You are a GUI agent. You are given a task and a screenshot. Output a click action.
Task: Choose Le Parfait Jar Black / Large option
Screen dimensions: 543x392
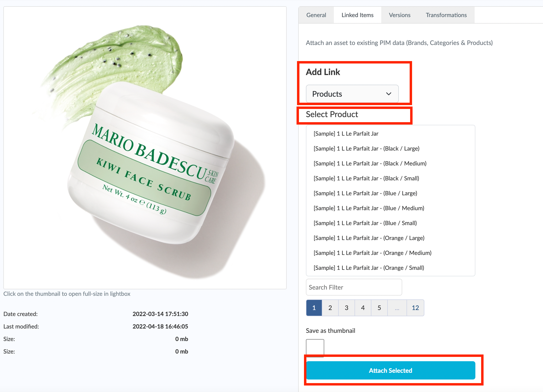[366, 149]
